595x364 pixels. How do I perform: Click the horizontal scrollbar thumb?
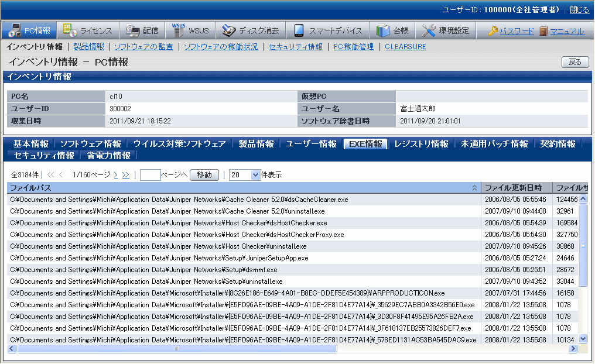click(177, 349)
